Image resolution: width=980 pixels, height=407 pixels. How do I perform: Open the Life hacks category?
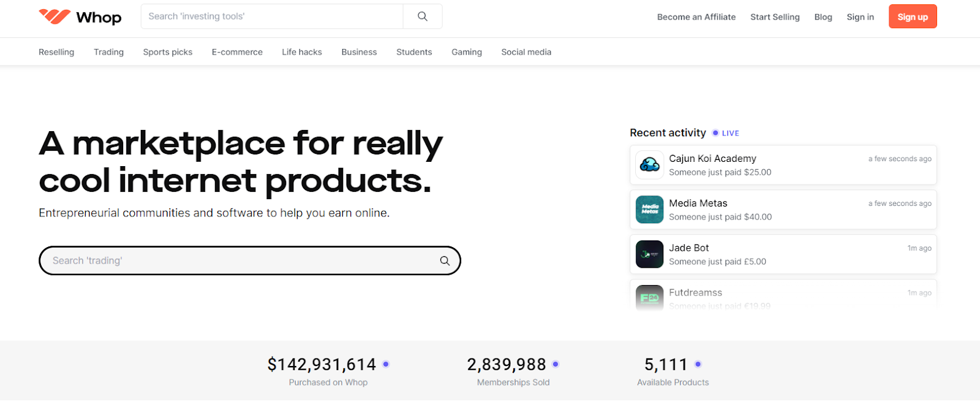coord(302,52)
